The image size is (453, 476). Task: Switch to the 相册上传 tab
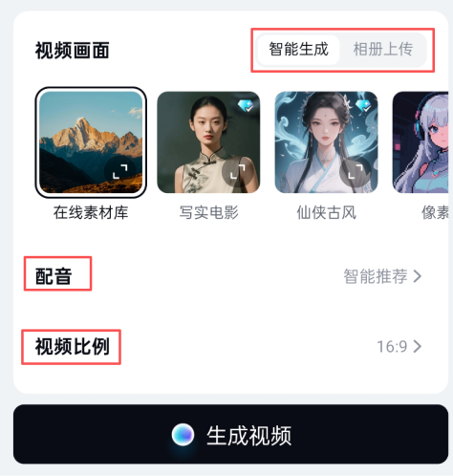pos(383,50)
